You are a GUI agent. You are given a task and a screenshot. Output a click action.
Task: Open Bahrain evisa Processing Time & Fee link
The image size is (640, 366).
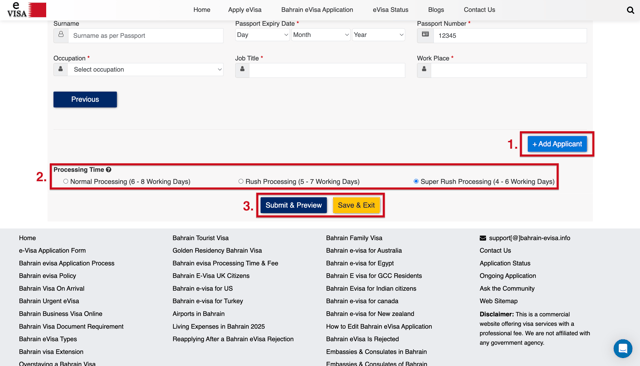coord(225,263)
